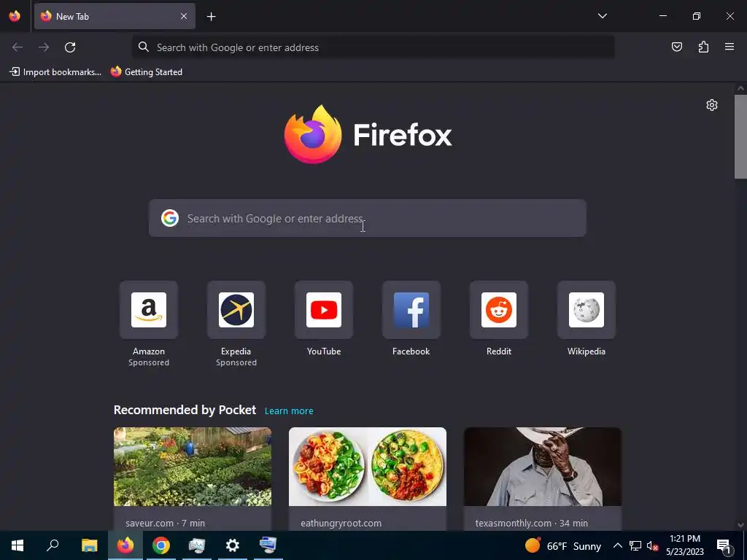This screenshot has height=560, width=747.
Task: Launch Google Chrome from the taskbar
Action: [x=161, y=545]
